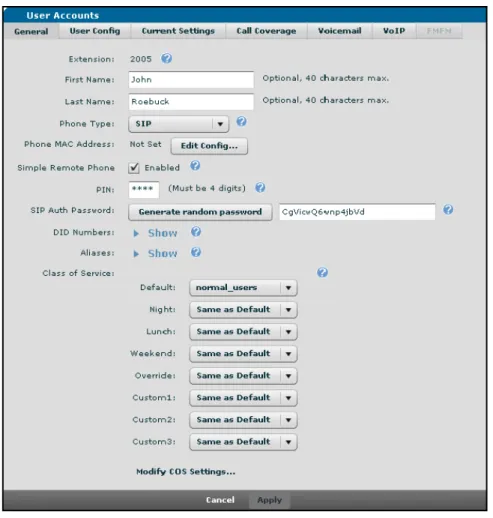This screenshot has height=518, width=493.
Task: Expand the DID Numbers Show section
Action: coord(155,233)
